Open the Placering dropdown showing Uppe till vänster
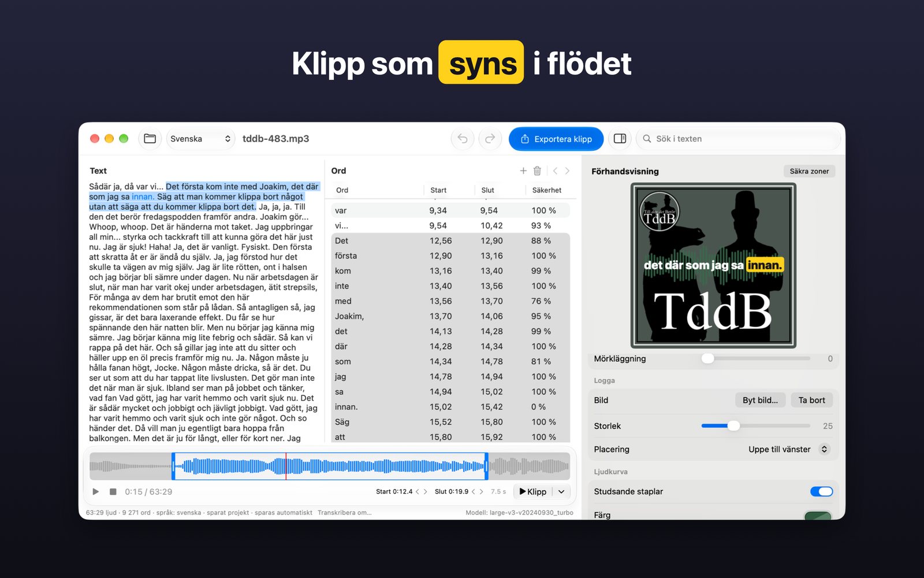This screenshot has height=578, width=924. pyautogui.click(x=789, y=449)
